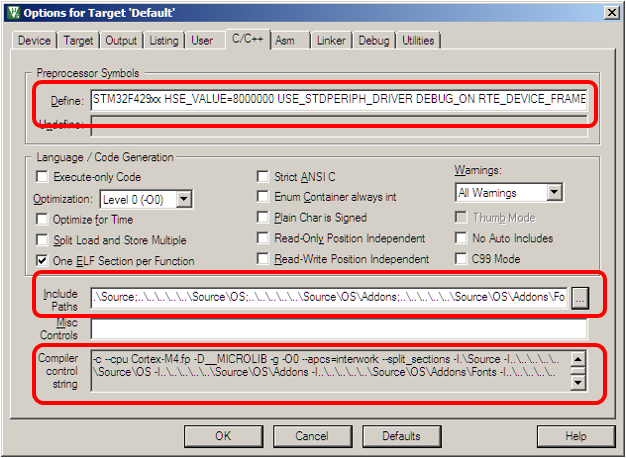Click the Undefine symbols field
This screenshot has height=458, width=626.
pos(339,126)
